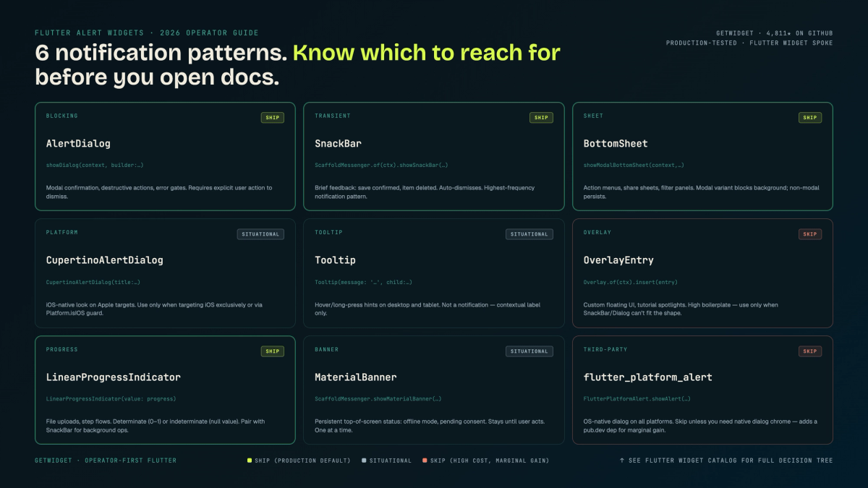Image resolution: width=868 pixels, height=488 pixels.
Task: Click showModalBottomSheet(context,…) code snippet
Action: [x=634, y=166]
